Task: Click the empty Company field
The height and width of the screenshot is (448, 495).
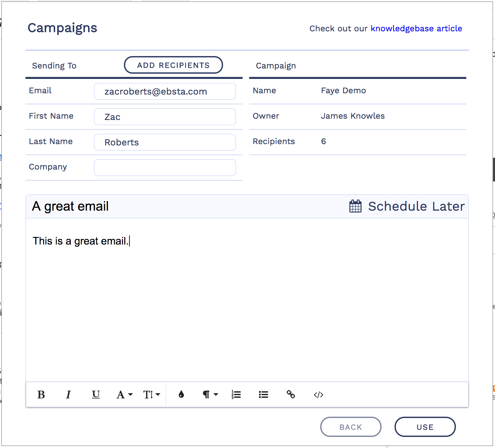Action: [x=165, y=168]
